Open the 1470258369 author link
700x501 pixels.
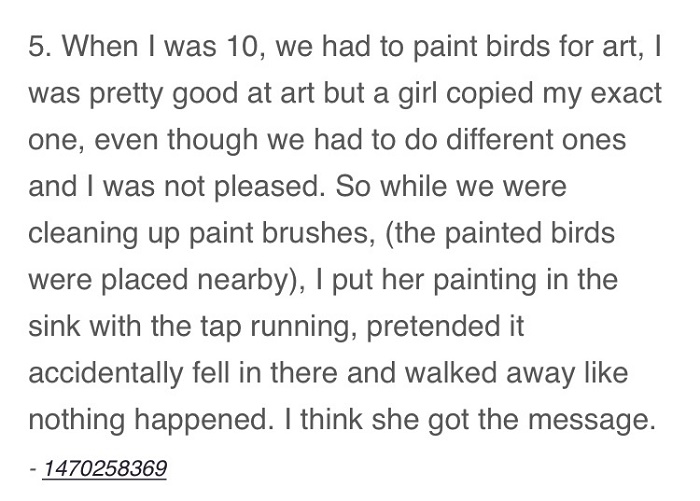[103, 467]
